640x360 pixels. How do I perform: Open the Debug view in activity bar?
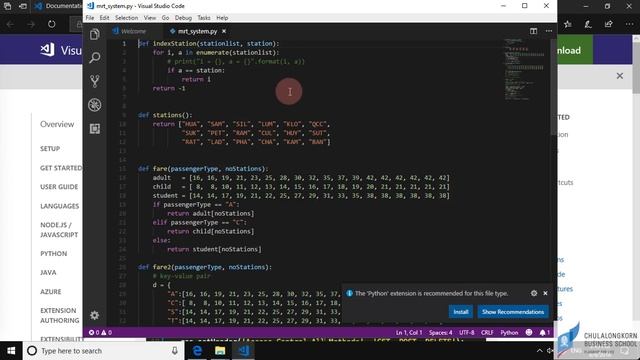[x=95, y=105]
